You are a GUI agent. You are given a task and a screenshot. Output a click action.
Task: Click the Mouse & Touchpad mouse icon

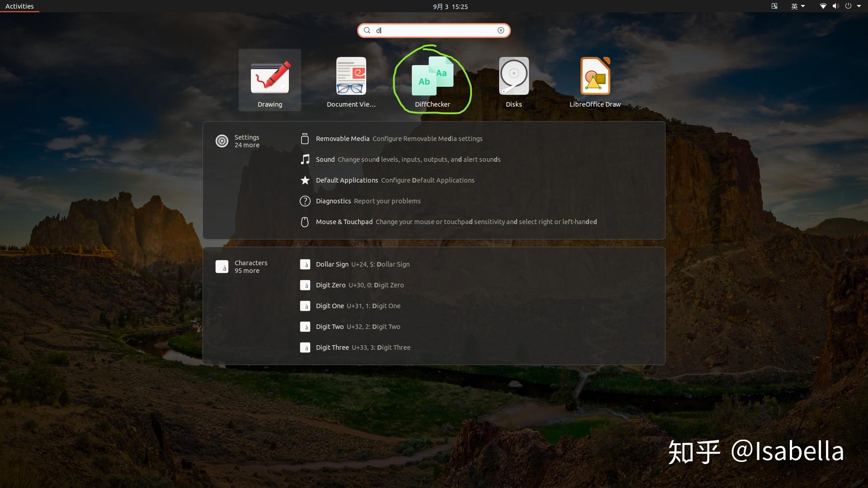tap(305, 222)
